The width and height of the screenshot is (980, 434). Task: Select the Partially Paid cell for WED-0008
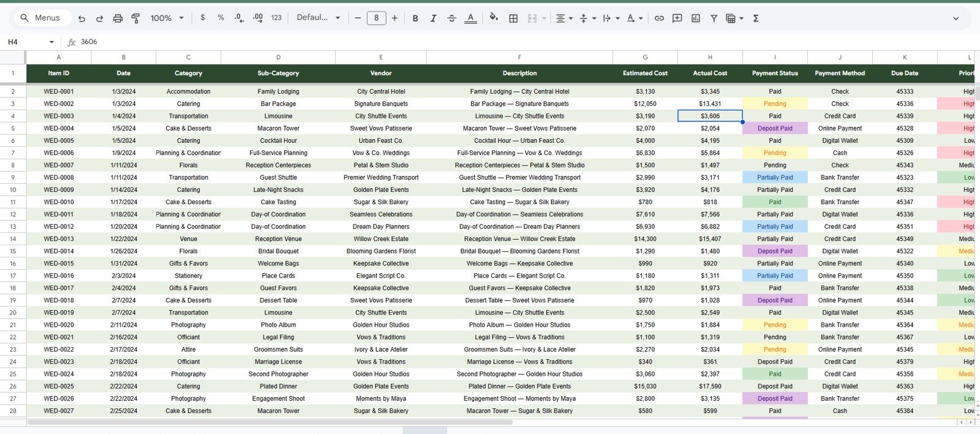click(x=775, y=177)
